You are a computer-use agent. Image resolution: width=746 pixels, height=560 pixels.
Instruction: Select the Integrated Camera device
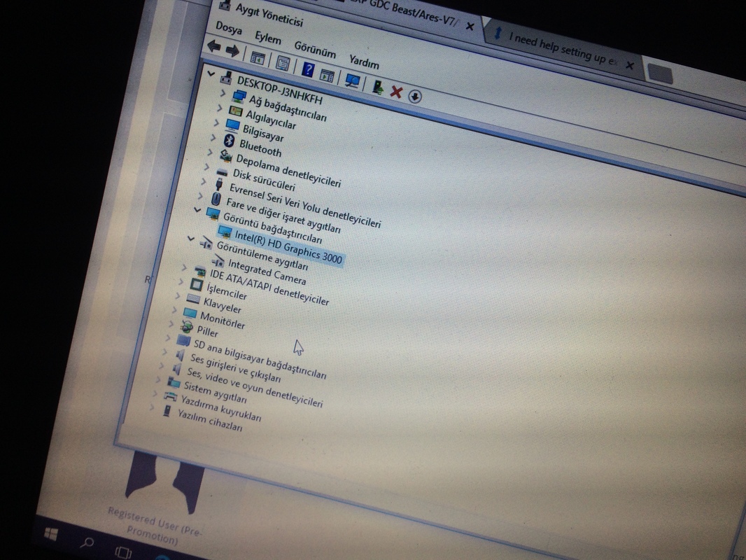(267, 271)
